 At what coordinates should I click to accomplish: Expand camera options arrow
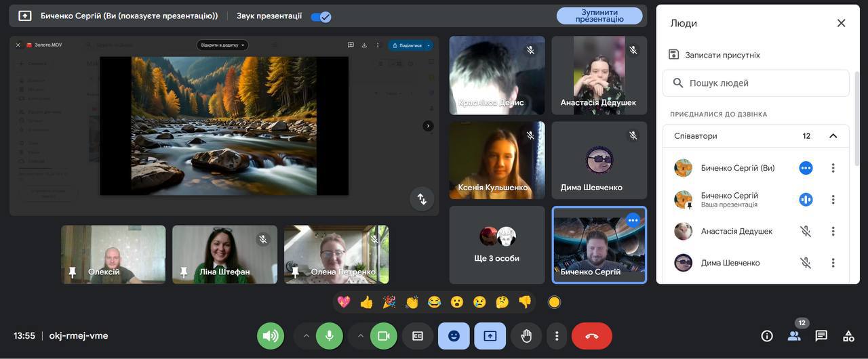(x=361, y=336)
